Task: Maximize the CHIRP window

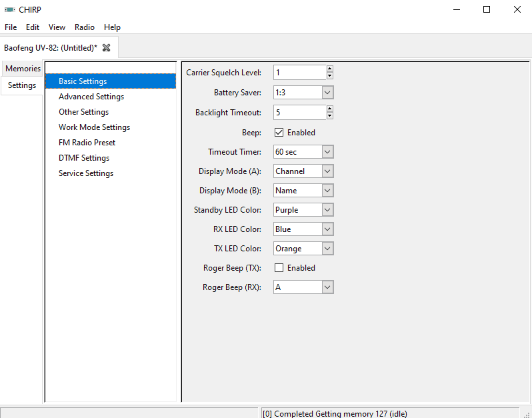Action: click(487, 9)
